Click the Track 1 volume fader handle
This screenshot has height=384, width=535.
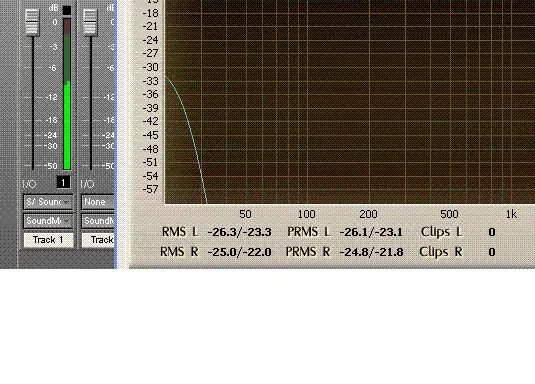click(x=32, y=22)
